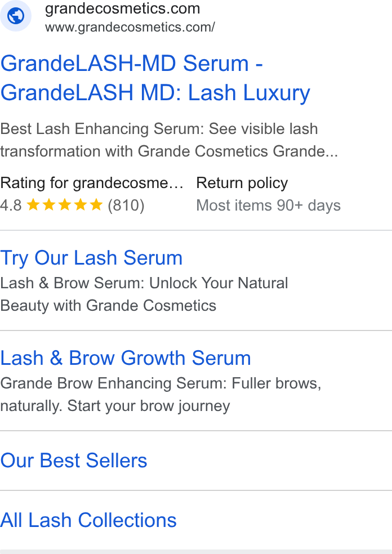Open the All Lash Collections sitelink
This screenshot has height=554, width=392.
click(88, 520)
